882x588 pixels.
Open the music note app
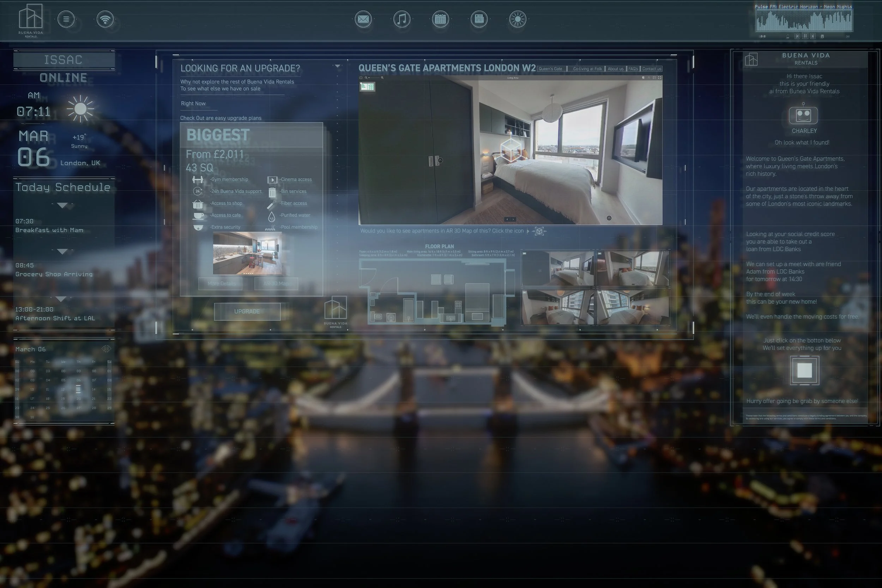point(401,19)
